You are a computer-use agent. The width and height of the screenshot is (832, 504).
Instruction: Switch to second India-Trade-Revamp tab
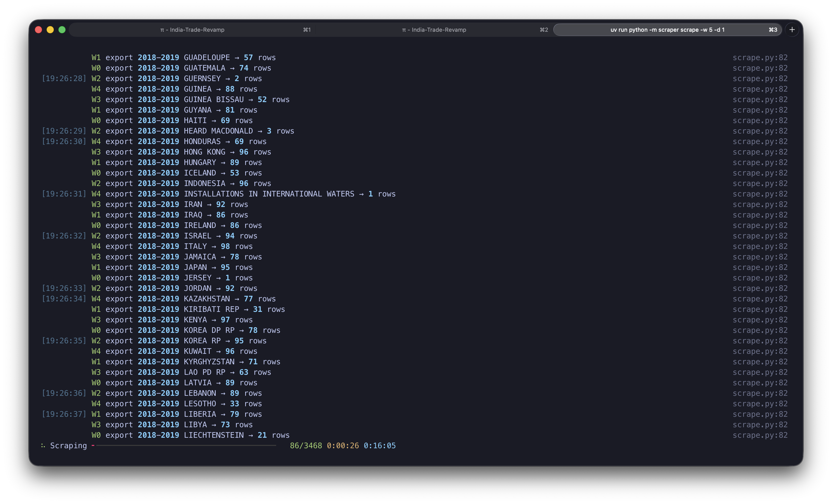[x=434, y=30]
